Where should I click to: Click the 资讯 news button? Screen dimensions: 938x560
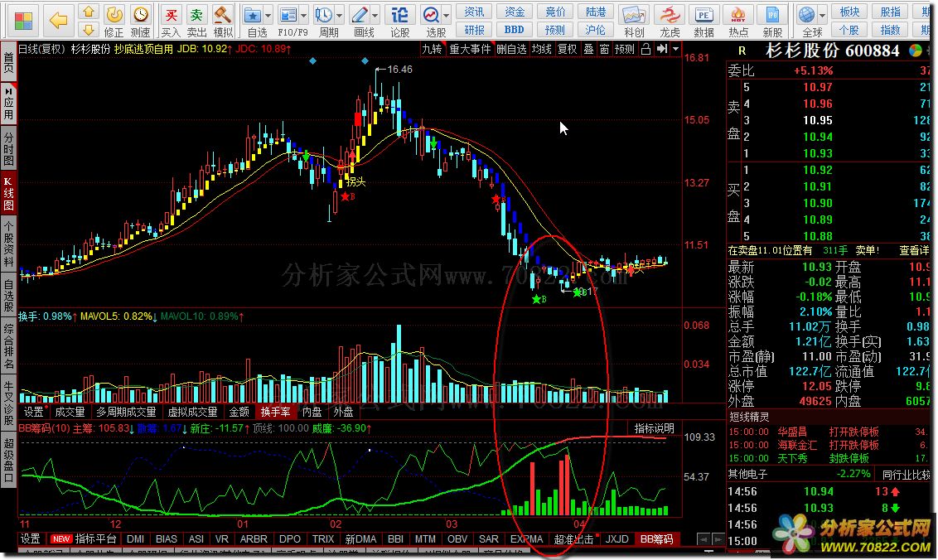click(x=474, y=12)
